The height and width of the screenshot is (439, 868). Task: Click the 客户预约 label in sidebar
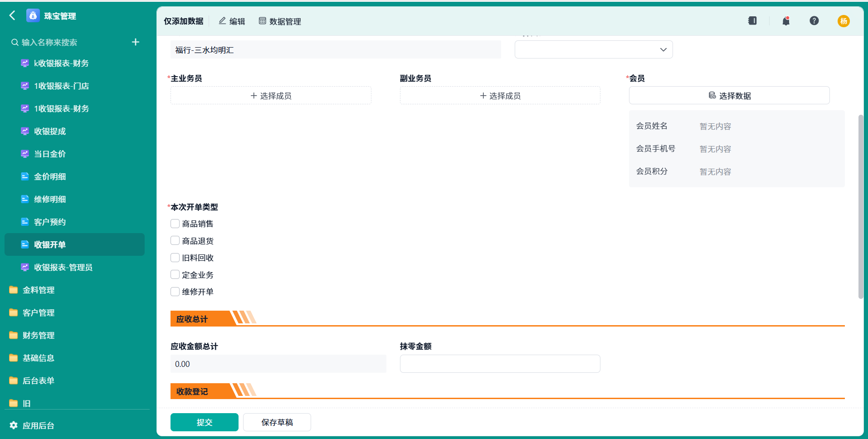(x=50, y=222)
